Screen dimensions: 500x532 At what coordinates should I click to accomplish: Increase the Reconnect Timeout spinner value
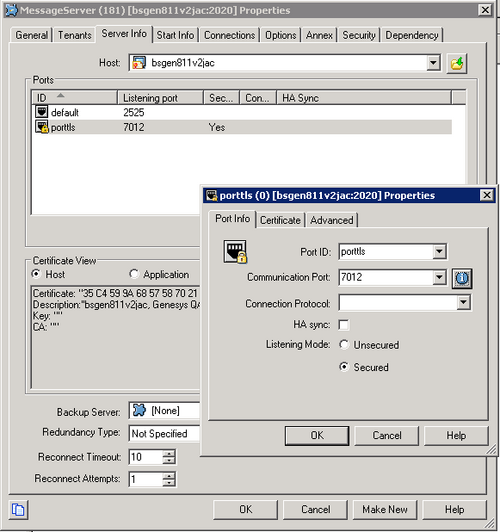pyautogui.click(x=169, y=453)
